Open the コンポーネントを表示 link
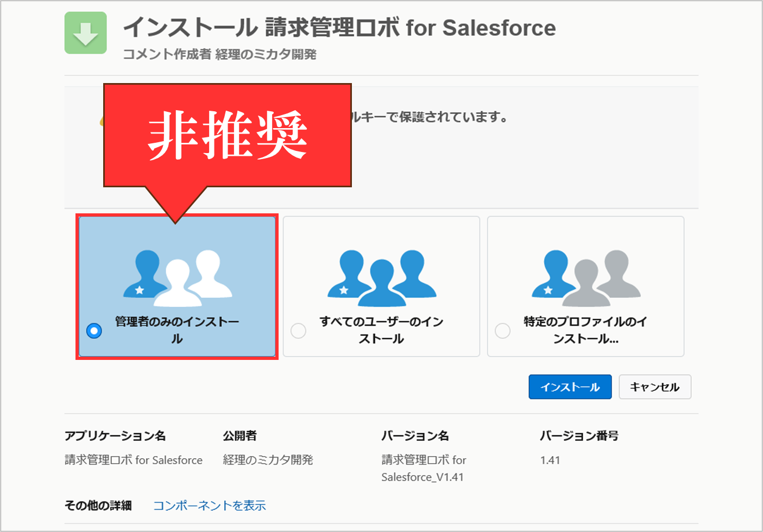Image resolution: width=763 pixels, height=532 pixels. click(x=210, y=505)
